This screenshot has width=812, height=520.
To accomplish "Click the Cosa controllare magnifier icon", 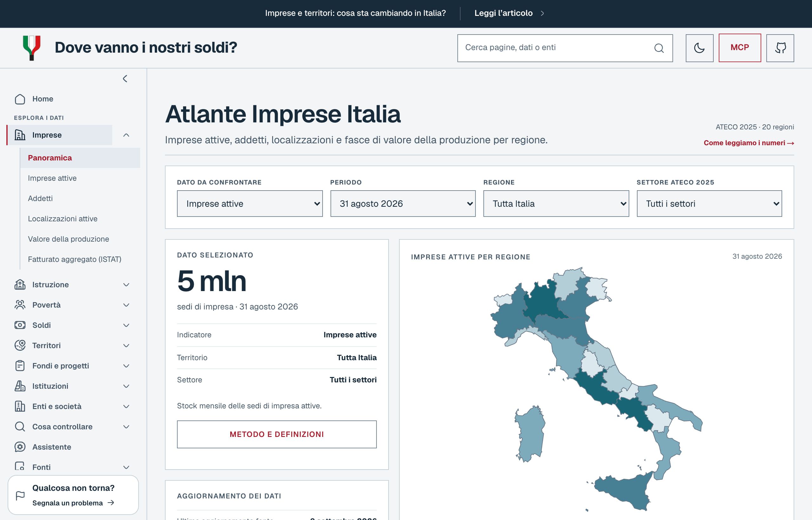I will point(20,426).
